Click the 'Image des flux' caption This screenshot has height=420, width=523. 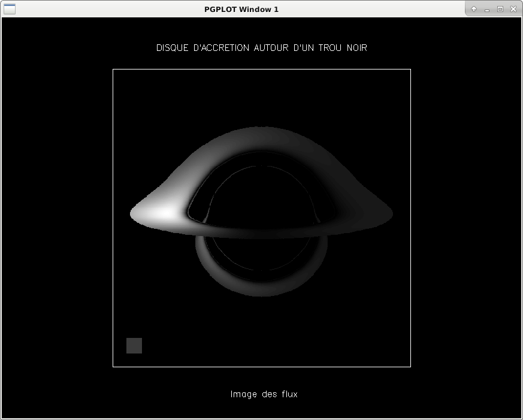point(264,394)
